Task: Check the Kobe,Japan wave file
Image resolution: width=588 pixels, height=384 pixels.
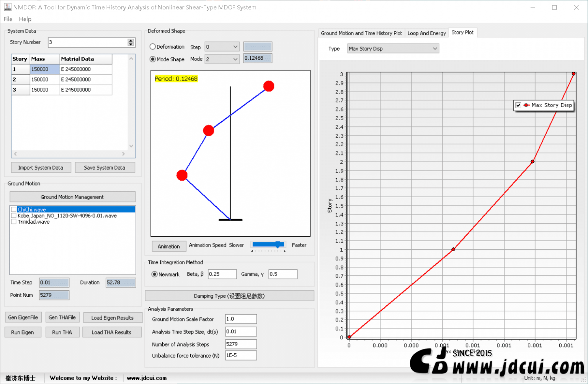Action: 14,215
